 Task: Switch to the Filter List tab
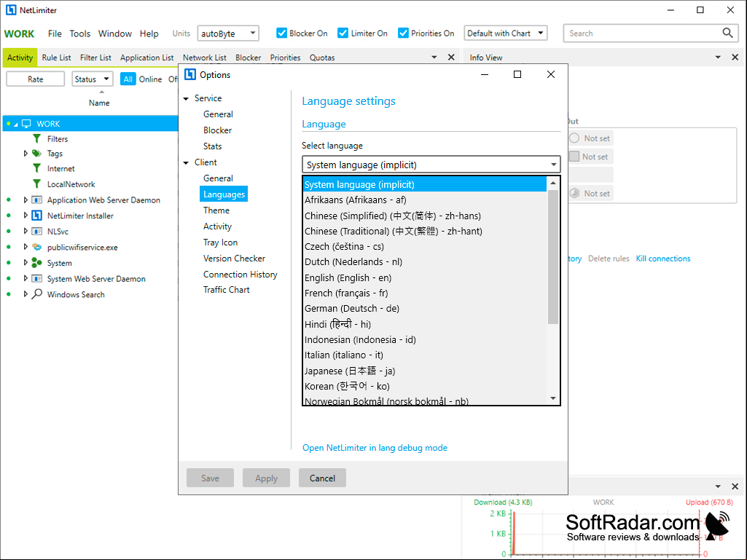coord(95,58)
